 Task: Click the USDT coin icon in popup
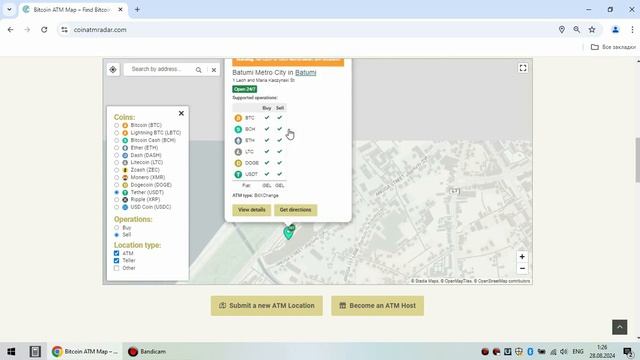tap(238, 174)
